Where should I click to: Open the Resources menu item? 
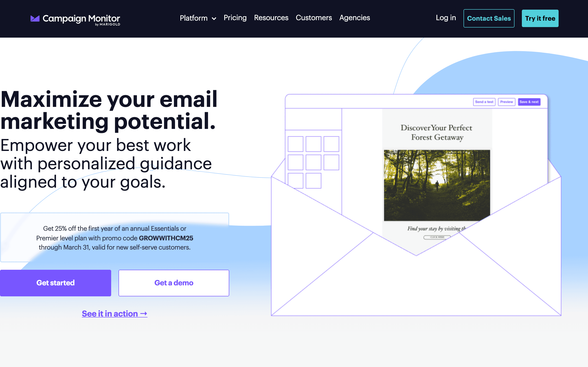pyautogui.click(x=271, y=18)
